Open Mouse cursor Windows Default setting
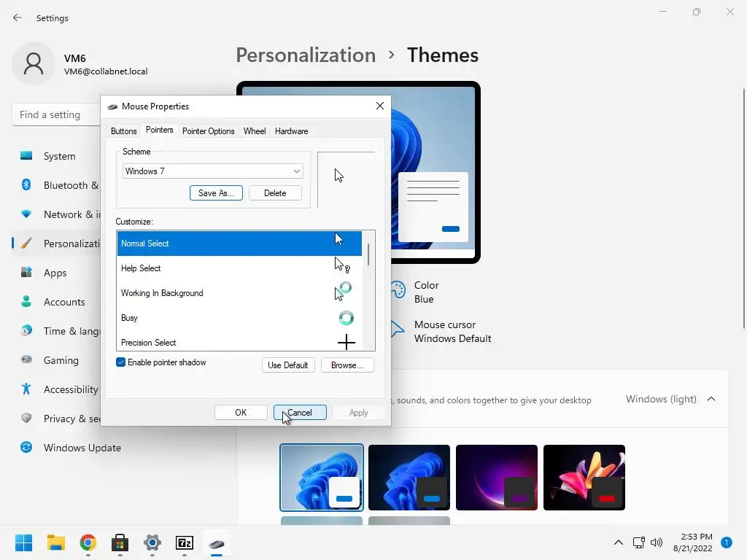 (441, 332)
